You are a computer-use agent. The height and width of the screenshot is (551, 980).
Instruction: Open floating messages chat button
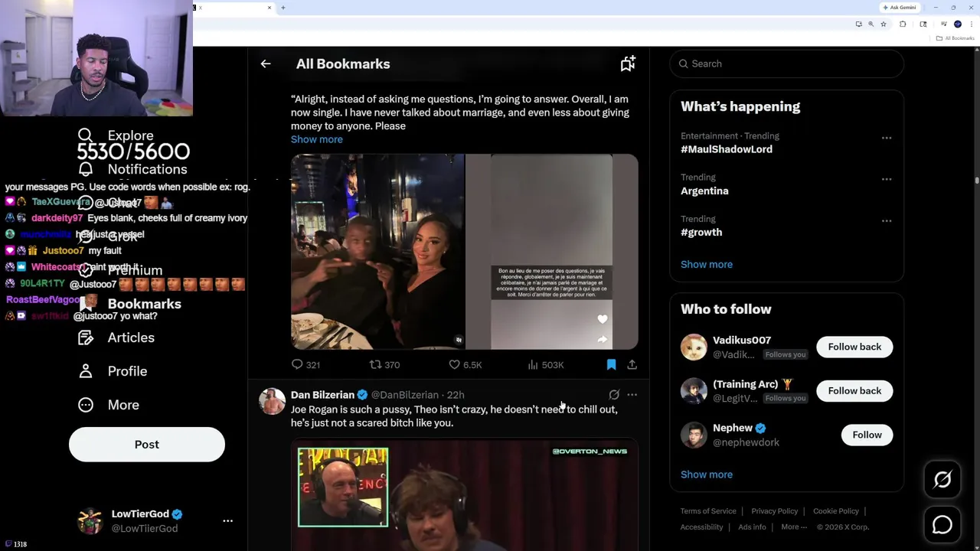[x=942, y=525]
